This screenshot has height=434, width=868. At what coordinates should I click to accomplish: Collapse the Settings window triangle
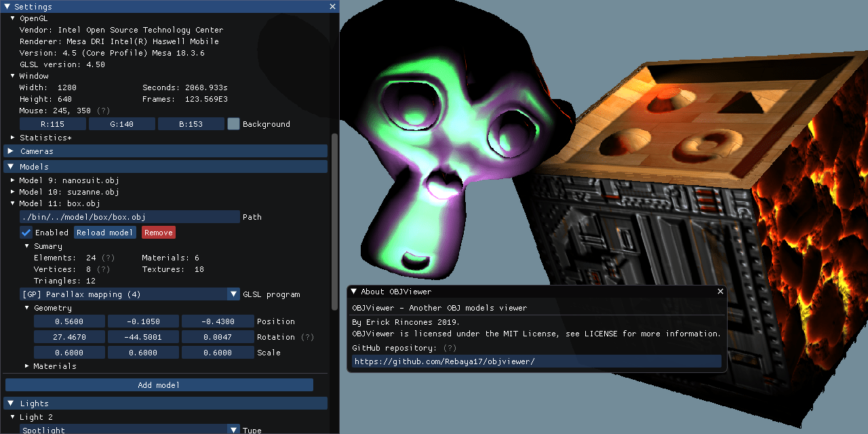tap(7, 6)
